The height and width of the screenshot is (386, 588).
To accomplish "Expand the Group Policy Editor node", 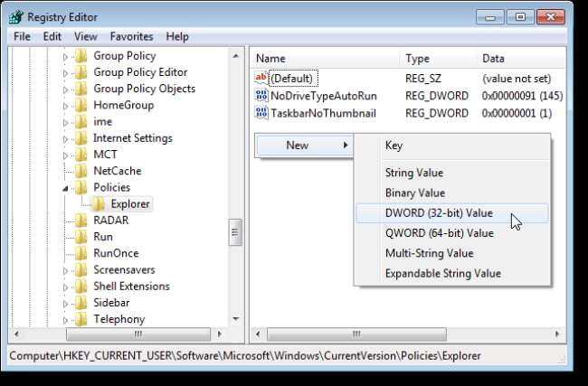I will pyautogui.click(x=65, y=73).
